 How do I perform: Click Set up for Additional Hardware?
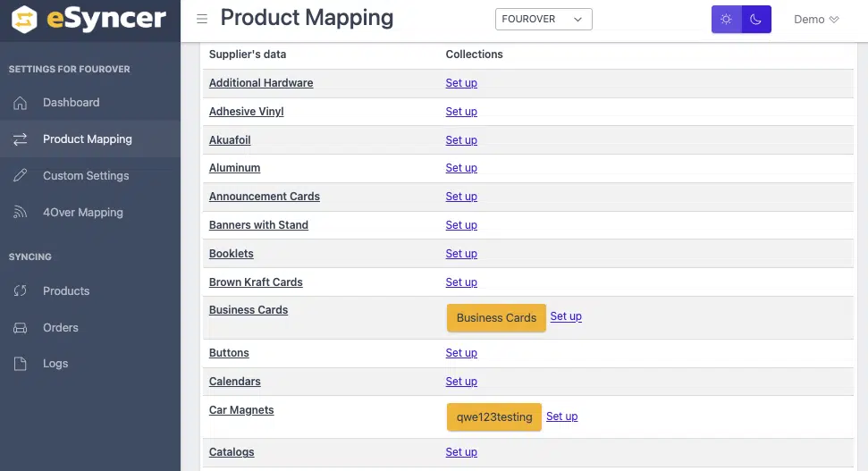pos(461,83)
